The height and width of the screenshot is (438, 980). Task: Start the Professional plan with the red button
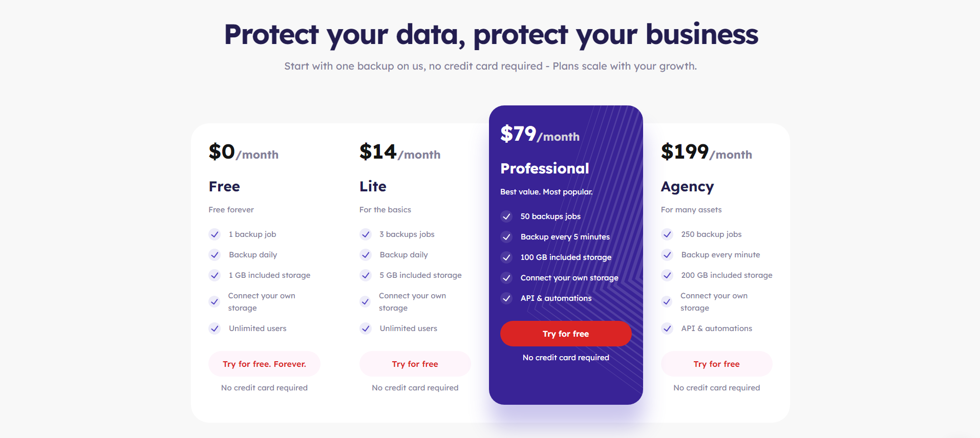pyautogui.click(x=565, y=334)
